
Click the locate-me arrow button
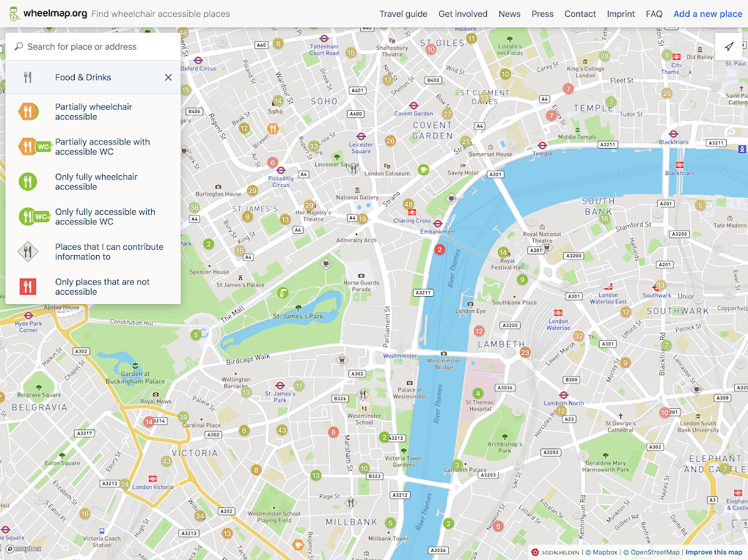(x=728, y=46)
